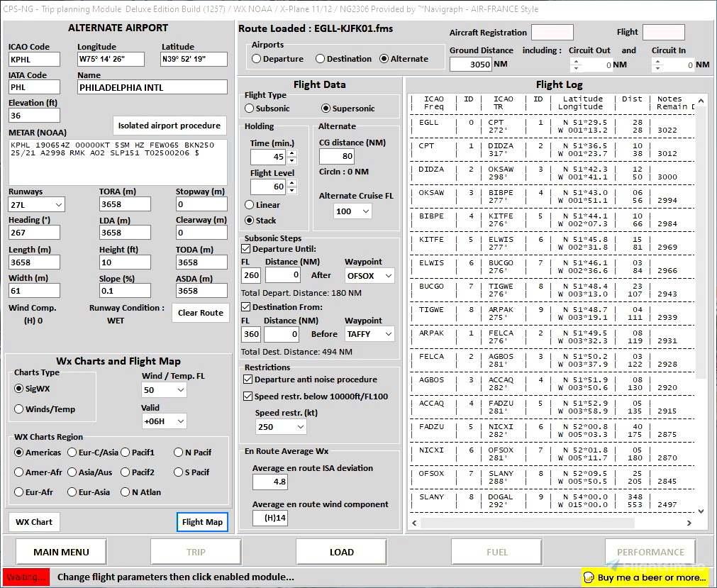Open the departure Waypoint OFSOX dropdown

click(x=369, y=276)
